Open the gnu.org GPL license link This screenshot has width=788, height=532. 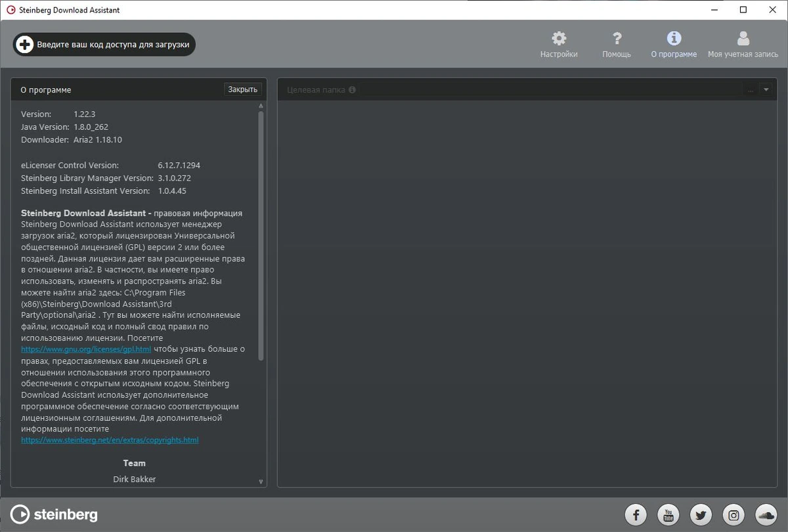[x=86, y=349]
